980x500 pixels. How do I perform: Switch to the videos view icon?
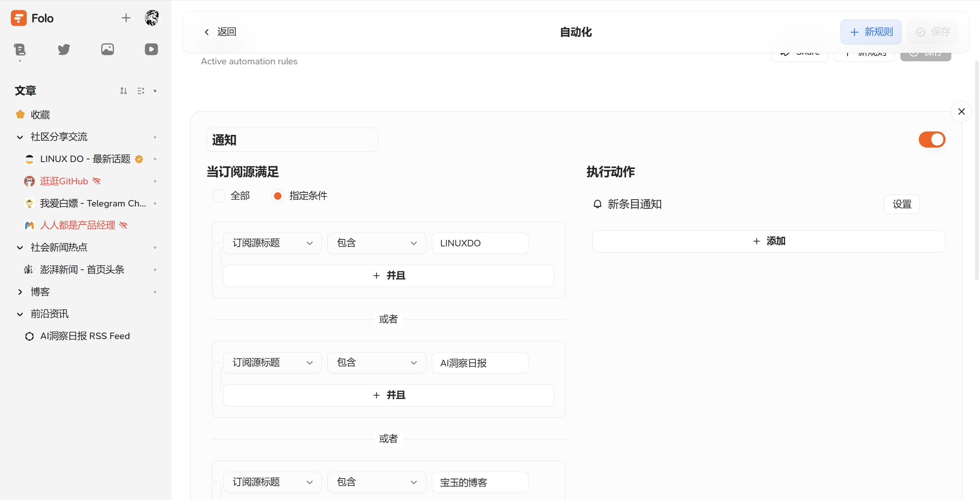coord(151,49)
